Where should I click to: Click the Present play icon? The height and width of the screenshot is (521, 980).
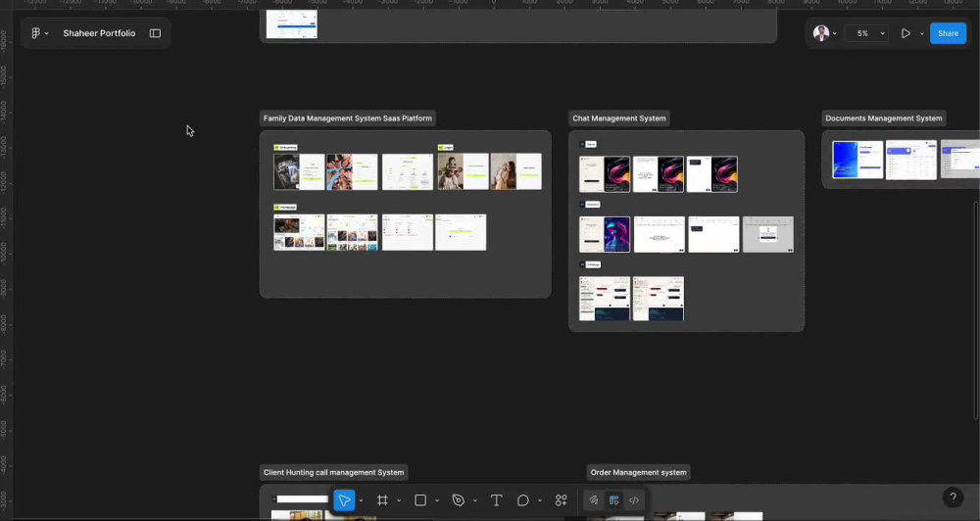point(905,33)
